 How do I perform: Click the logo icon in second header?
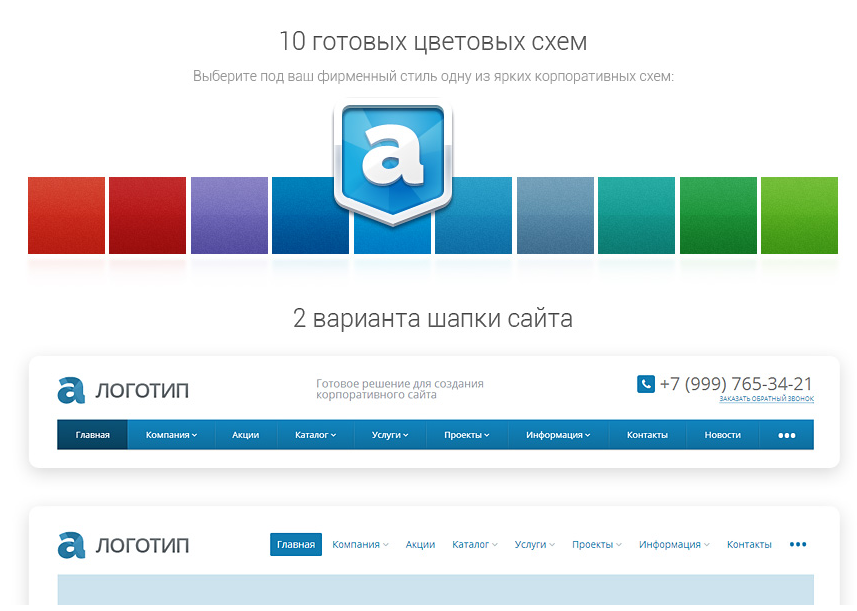coord(71,545)
